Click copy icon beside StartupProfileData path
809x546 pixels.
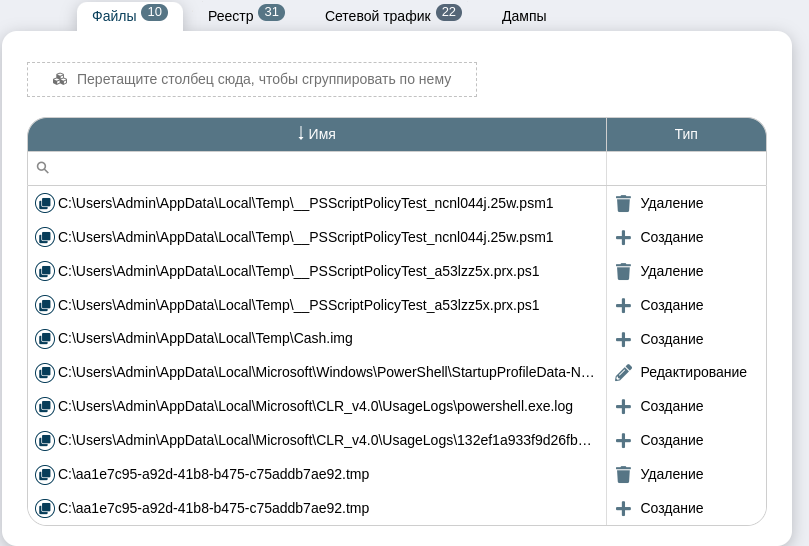(44, 373)
